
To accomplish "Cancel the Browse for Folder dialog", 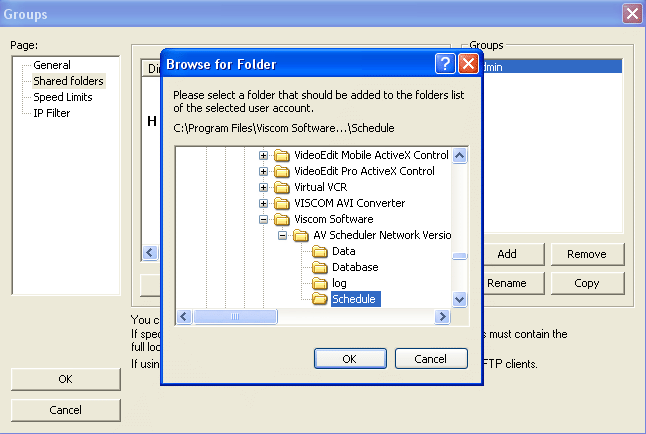I will click(x=431, y=358).
